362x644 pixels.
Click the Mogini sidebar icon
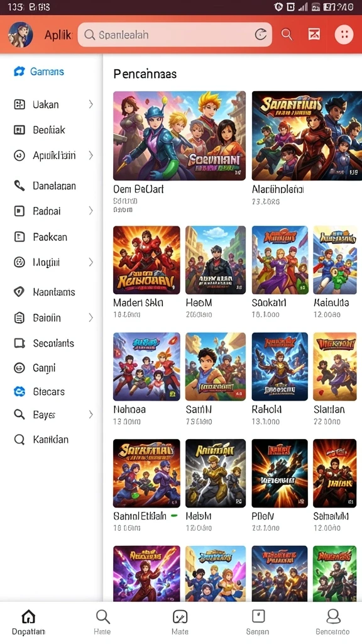click(x=19, y=262)
